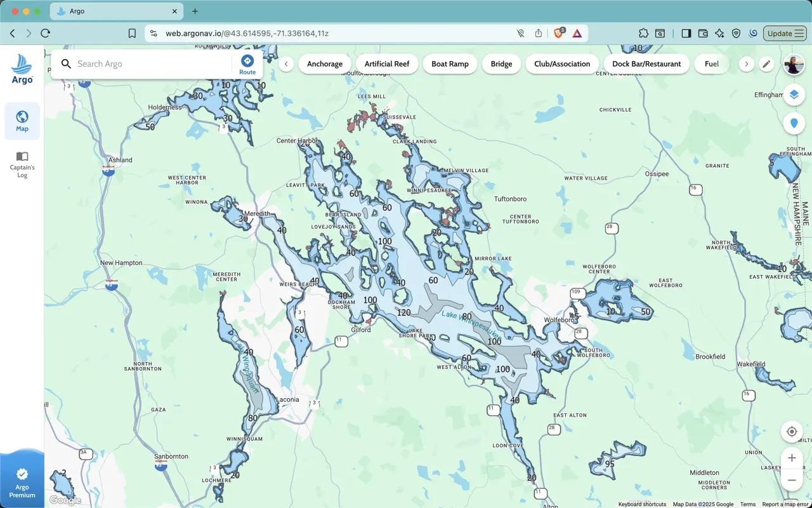Open the share icon in address bar

(539, 33)
